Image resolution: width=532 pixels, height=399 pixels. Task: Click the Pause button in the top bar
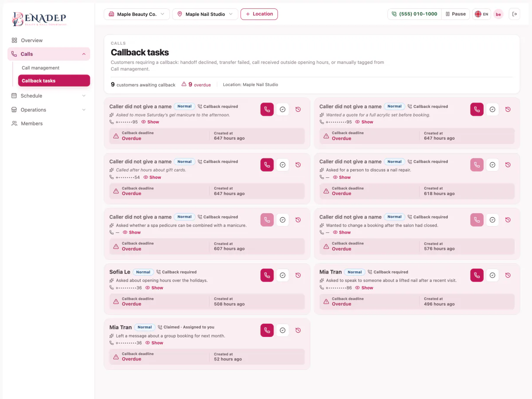(456, 14)
